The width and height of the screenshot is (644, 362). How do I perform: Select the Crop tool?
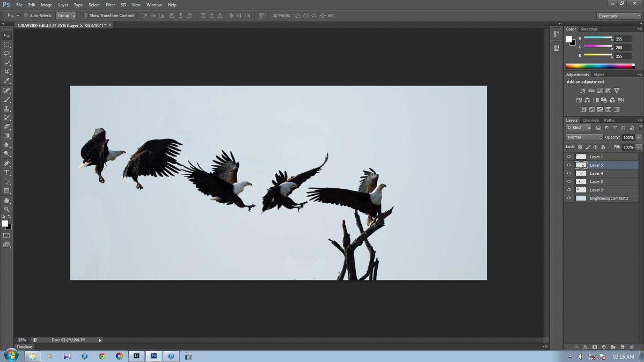(7, 72)
